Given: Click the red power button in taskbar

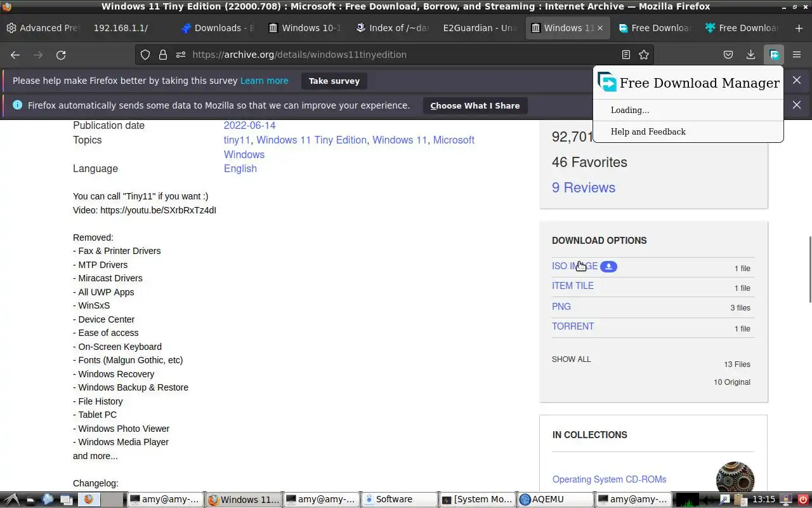Looking at the screenshot, I should coord(803,500).
